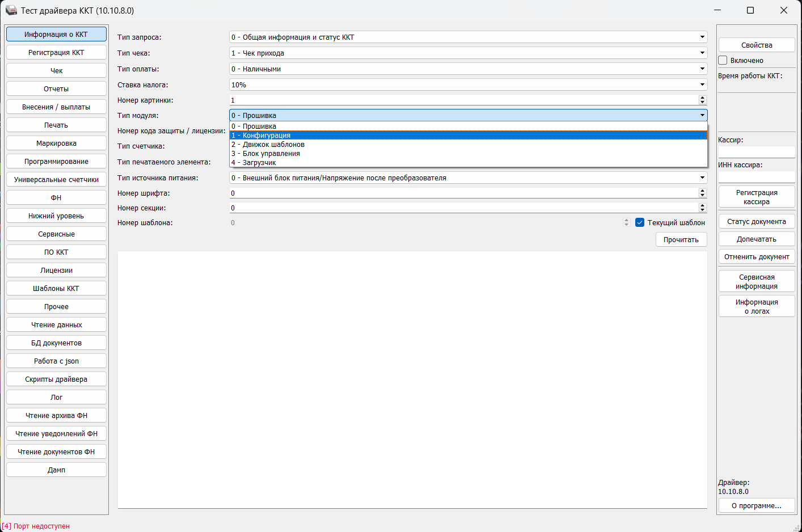Click the Номер картинки spin arrows
The height and width of the screenshot is (532, 802).
point(702,100)
